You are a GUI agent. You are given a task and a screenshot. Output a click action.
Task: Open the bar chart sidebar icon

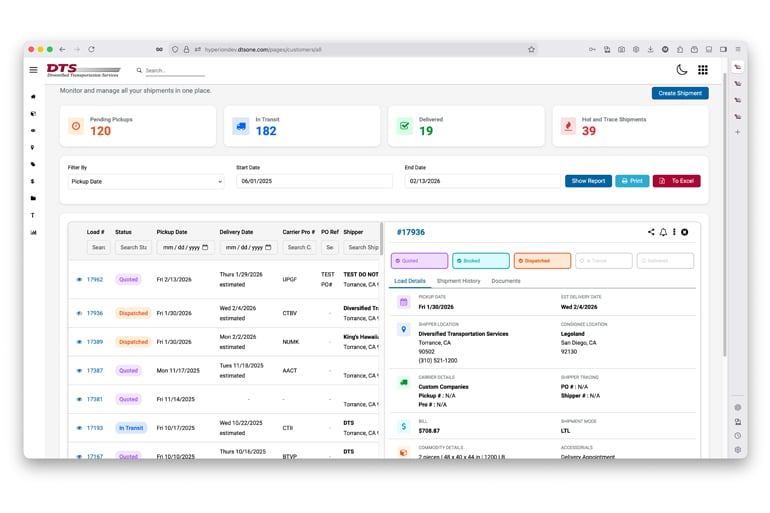pyautogui.click(x=33, y=232)
